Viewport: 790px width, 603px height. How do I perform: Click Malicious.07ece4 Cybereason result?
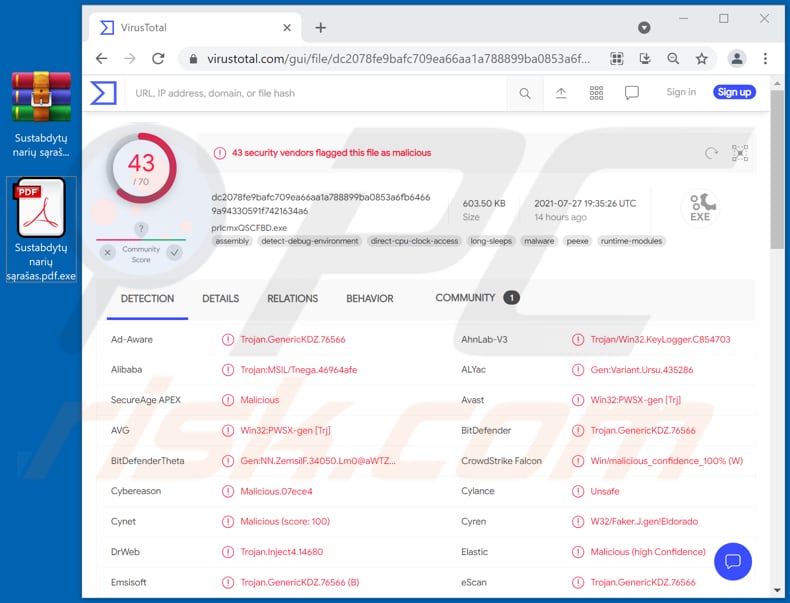point(276,491)
